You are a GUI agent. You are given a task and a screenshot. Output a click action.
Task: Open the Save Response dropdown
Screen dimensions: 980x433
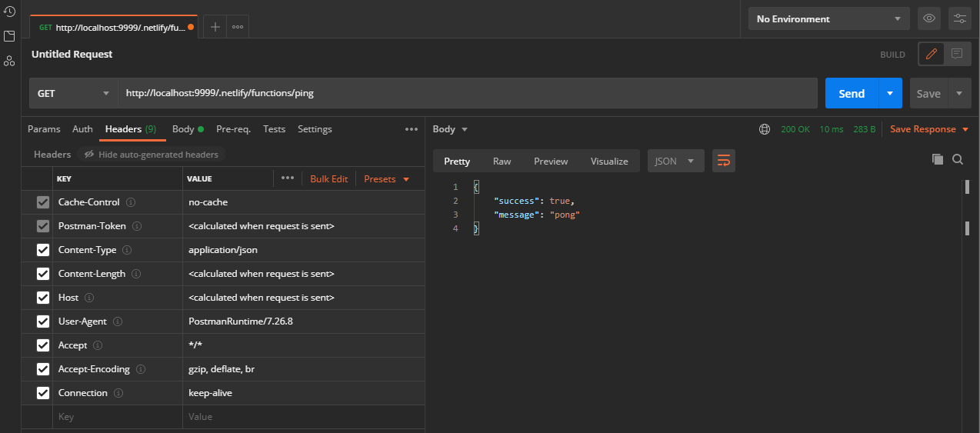click(x=929, y=129)
